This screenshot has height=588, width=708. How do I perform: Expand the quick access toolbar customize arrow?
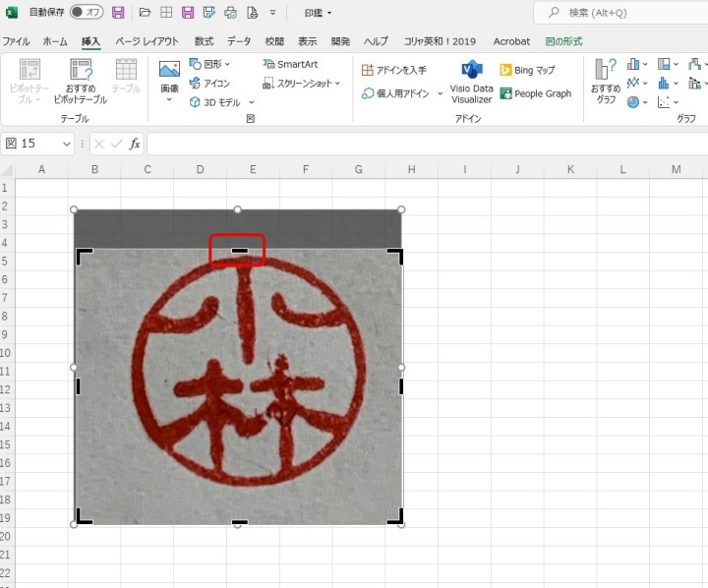point(272,12)
